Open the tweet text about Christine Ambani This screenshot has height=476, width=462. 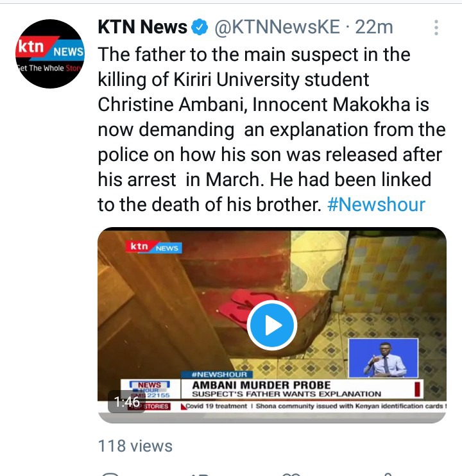(x=271, y=130)
